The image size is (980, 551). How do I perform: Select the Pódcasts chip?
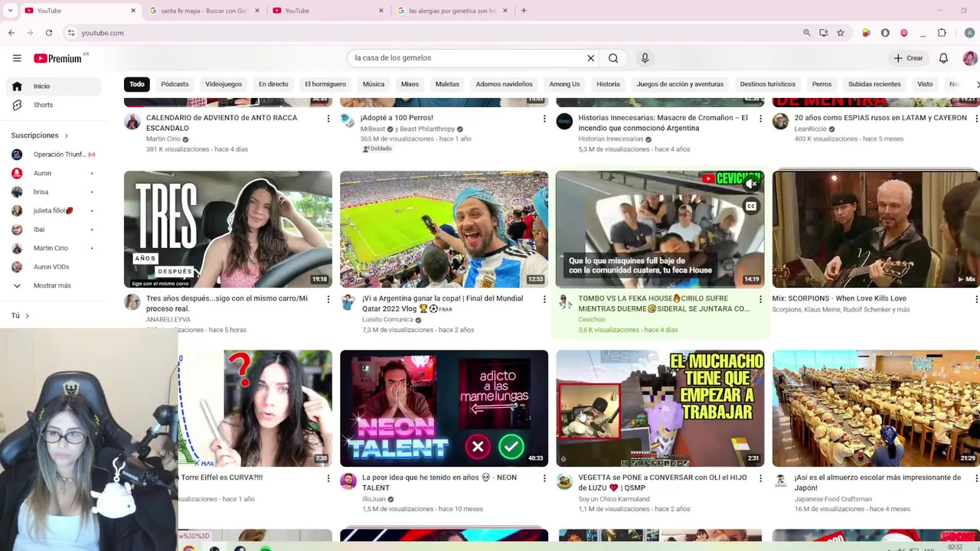(x=175, y=84)
